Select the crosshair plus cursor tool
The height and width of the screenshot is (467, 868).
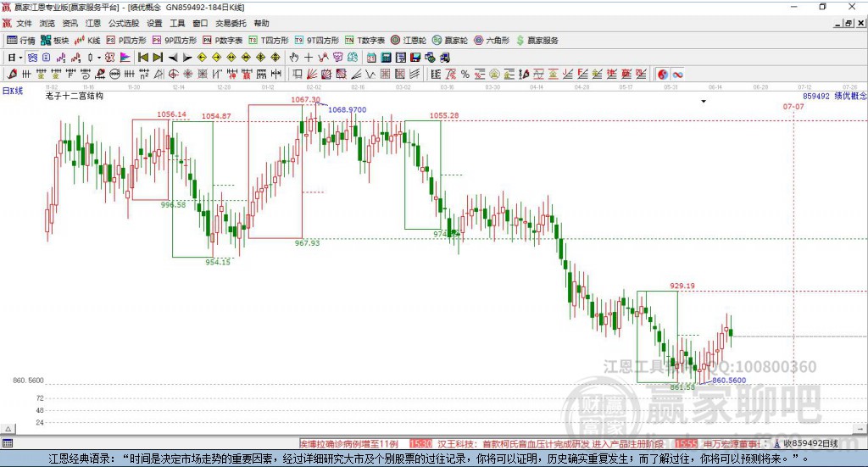point(309,58)
